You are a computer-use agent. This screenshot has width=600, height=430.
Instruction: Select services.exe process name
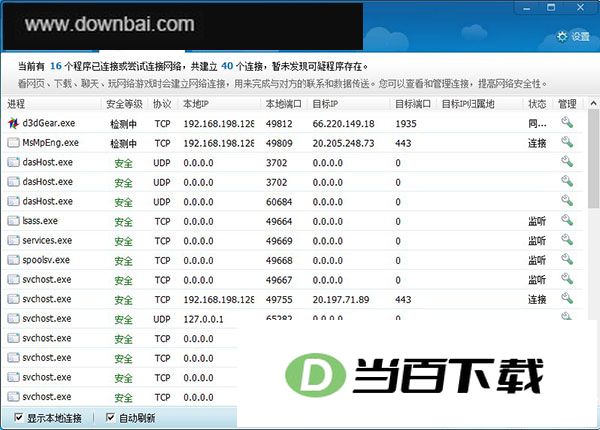pos(47,240)
